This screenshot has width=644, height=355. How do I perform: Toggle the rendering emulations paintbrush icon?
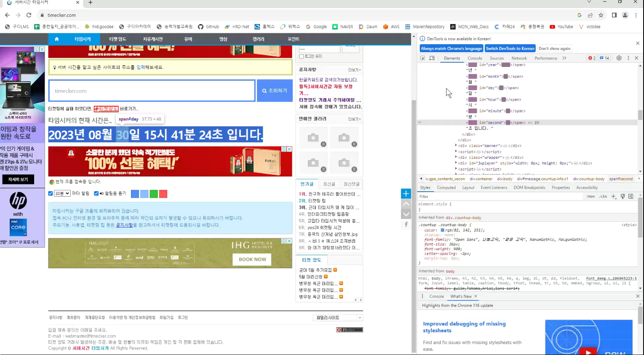tap(623, 196)
